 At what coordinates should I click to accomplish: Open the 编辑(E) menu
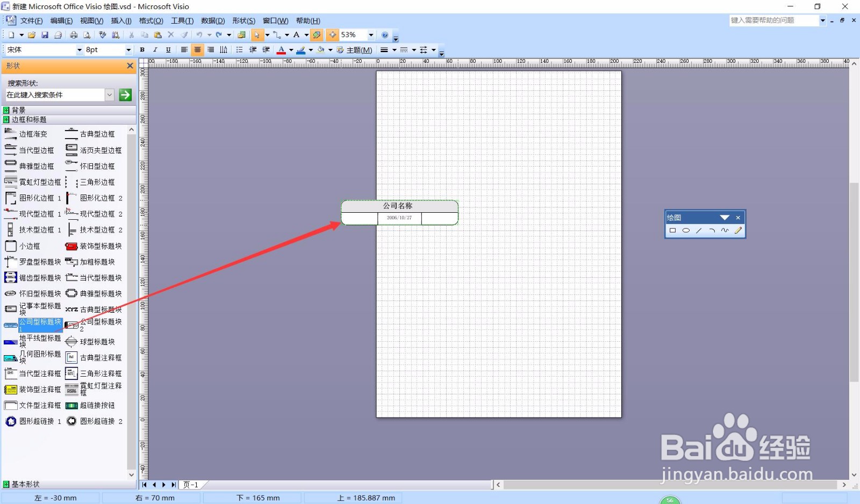point(61,20)
